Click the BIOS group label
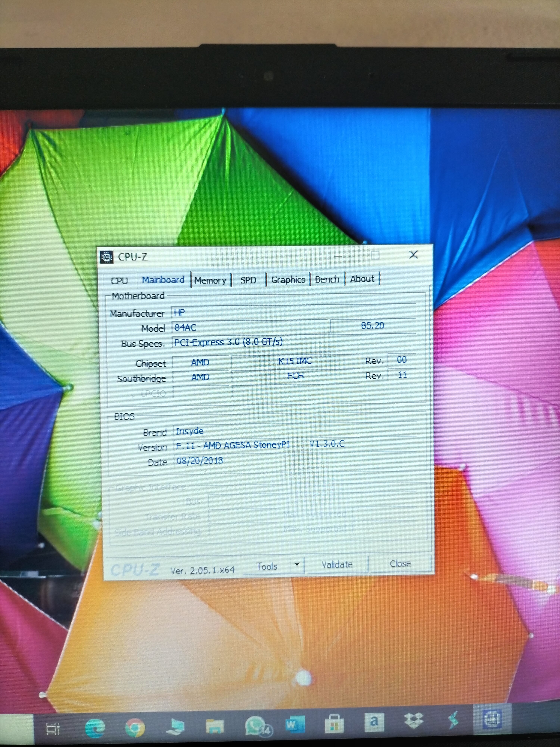The image size is (560, 747). tap(124, 416)
